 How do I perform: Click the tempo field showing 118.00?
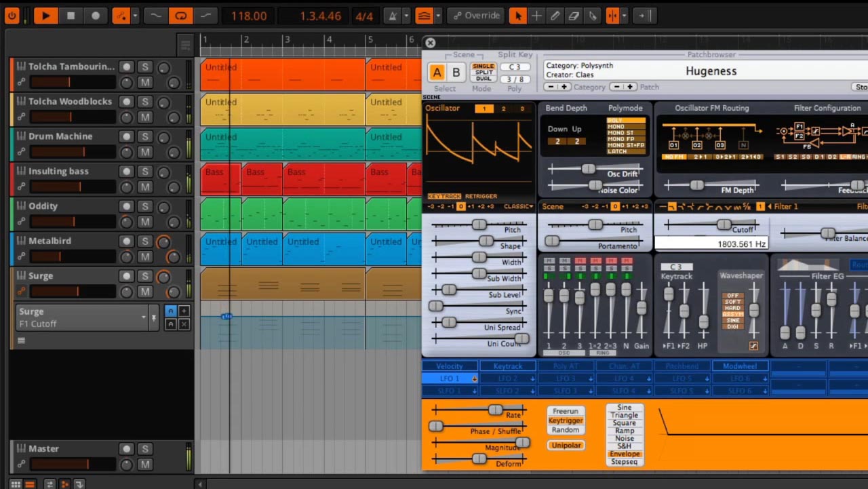click(x=248, y=16)
